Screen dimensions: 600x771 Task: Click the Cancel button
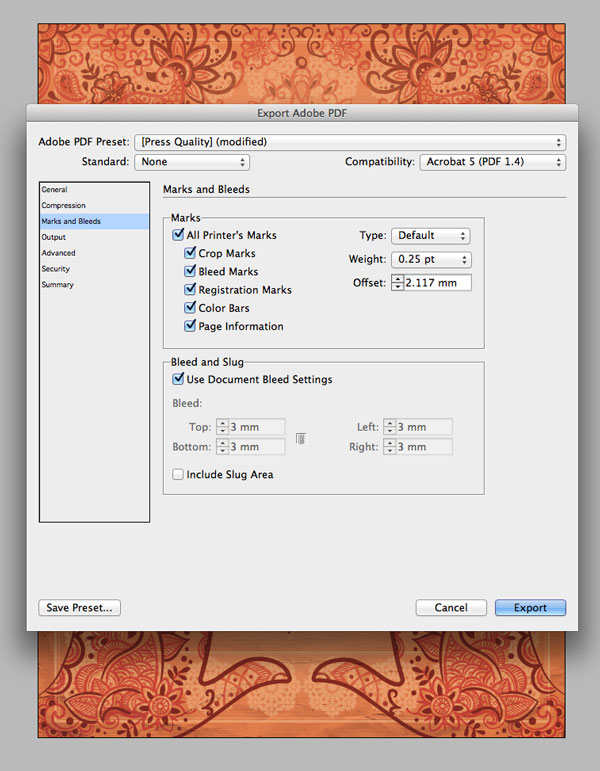[451, 607]
